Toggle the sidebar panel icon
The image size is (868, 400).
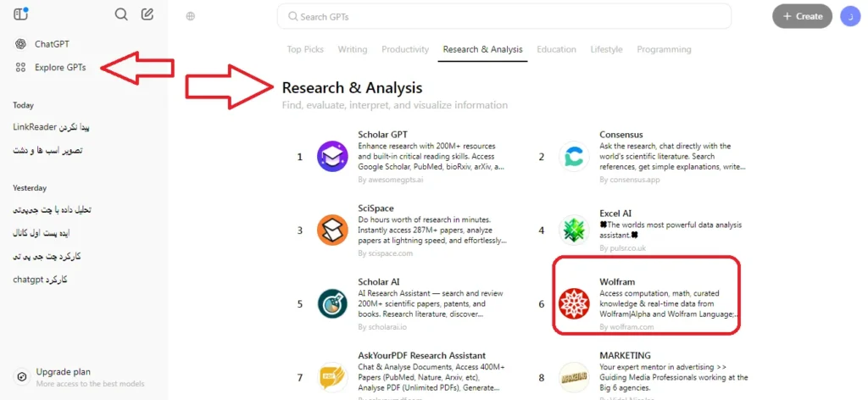point(21,14)
